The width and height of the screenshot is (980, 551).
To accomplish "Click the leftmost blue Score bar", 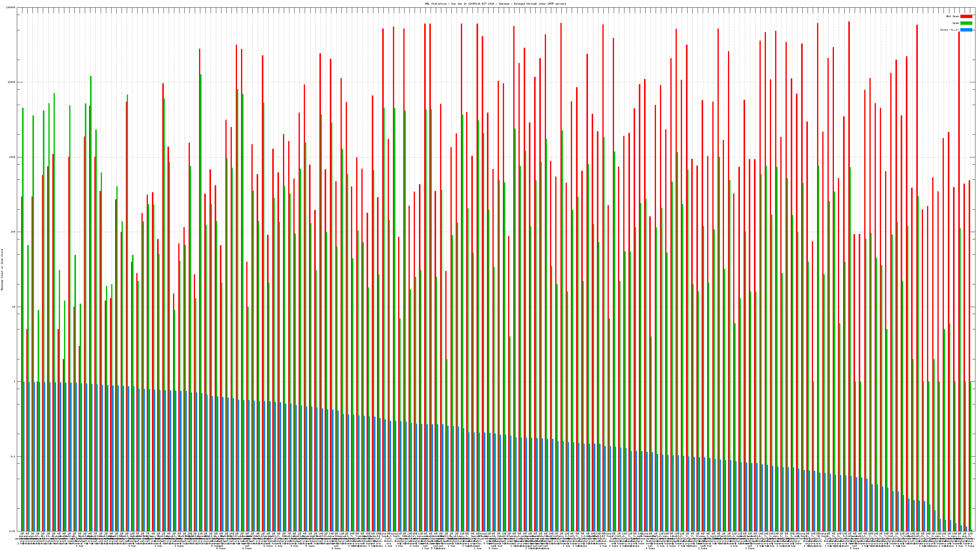I will (x=24, y=456).
